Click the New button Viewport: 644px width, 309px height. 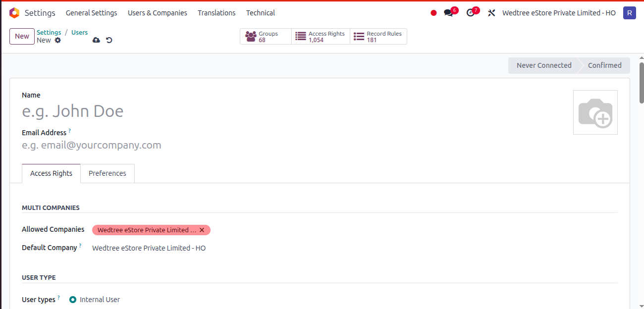(22, 36)
